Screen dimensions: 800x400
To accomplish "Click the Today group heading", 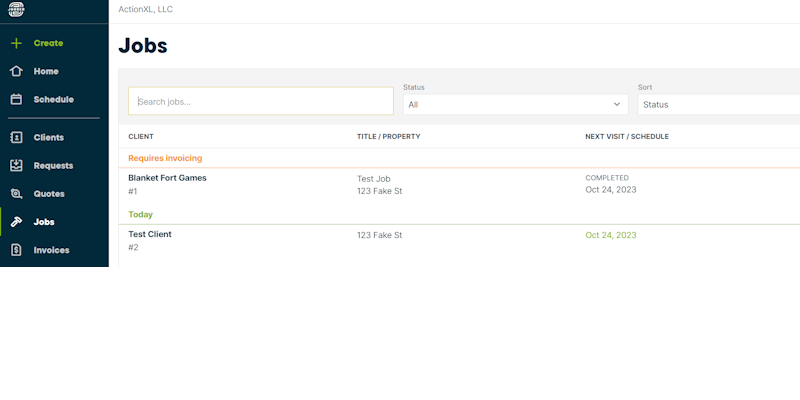I will pyautogui.click(x=140, y=214).
